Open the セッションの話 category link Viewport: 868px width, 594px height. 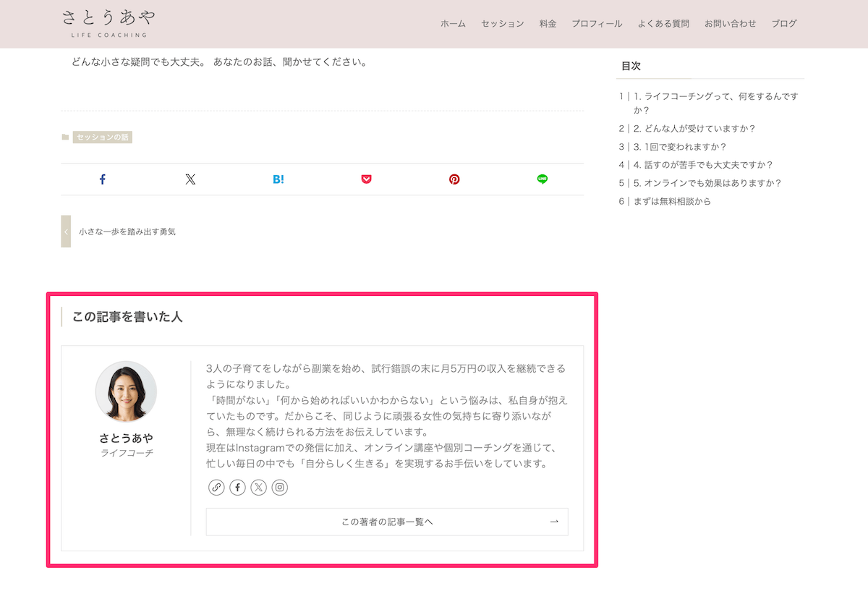coord(101,137)
